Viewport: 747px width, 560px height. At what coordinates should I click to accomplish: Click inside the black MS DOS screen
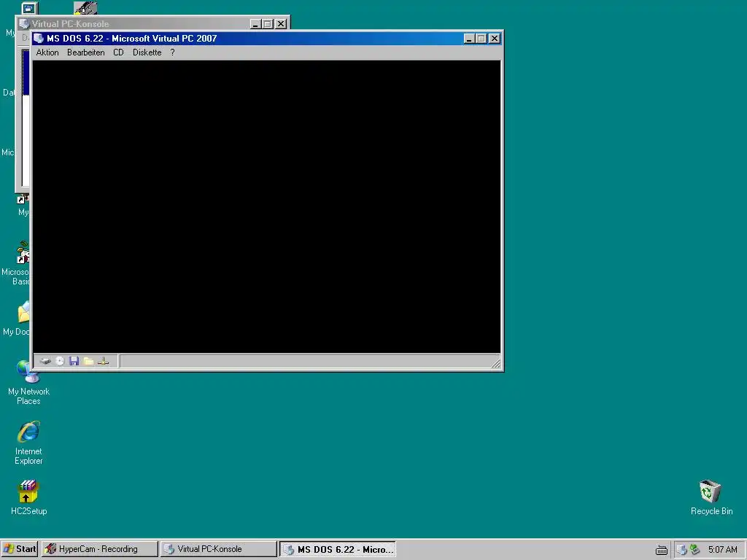click(266, 206)
